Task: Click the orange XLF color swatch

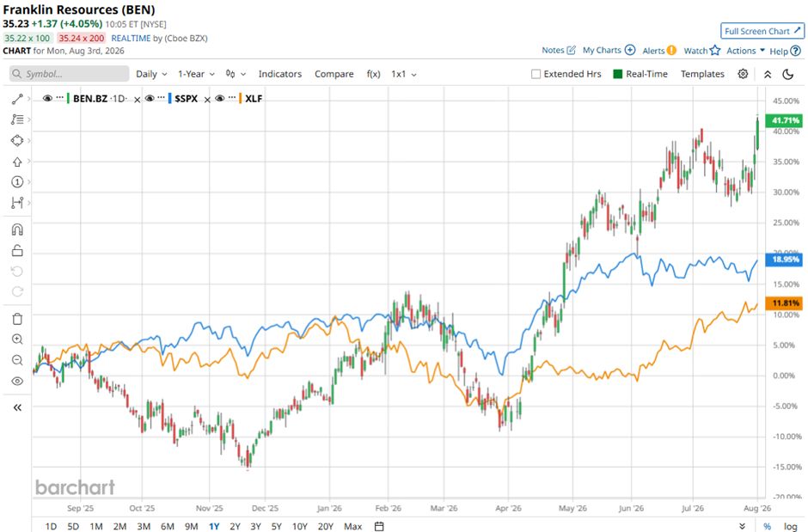Action: (240, 98)
